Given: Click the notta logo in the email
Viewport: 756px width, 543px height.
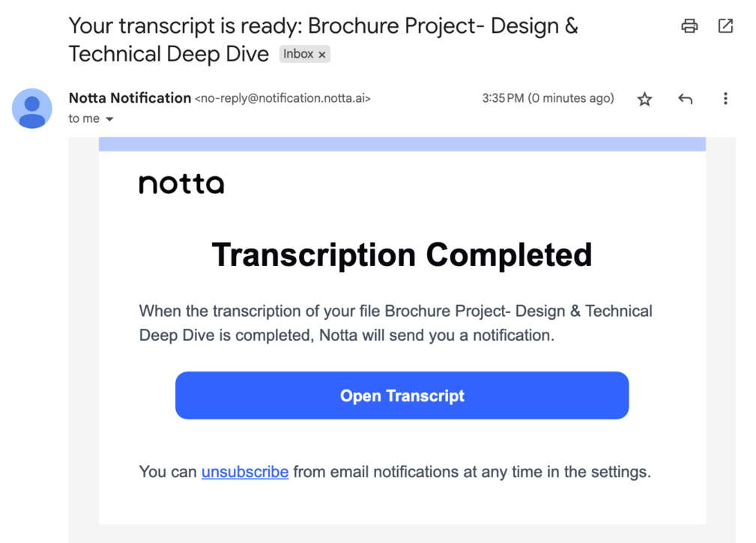Looking at the screenshot, I should click(x=181, y=183).
